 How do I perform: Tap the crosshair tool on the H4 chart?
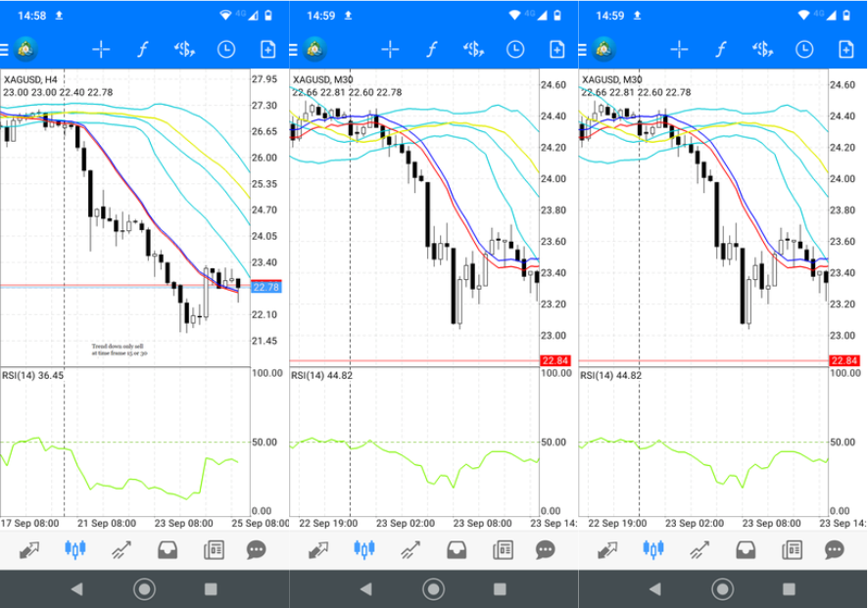pyautogui.click(x=101, y=50)
